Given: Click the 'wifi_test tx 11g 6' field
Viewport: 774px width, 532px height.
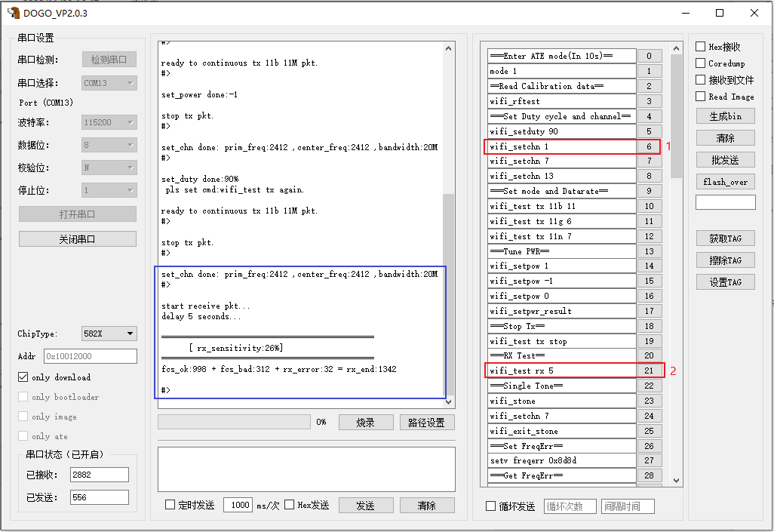Looking at the screenshot, I should (562, 221).
